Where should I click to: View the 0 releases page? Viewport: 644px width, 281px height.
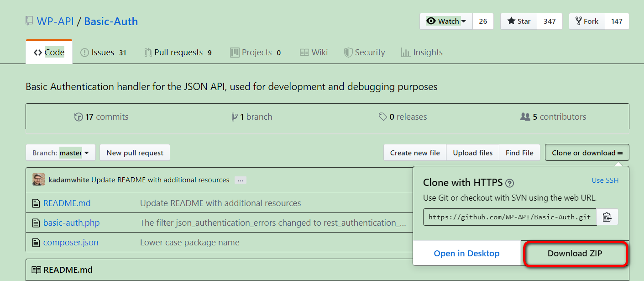(403, 117)
